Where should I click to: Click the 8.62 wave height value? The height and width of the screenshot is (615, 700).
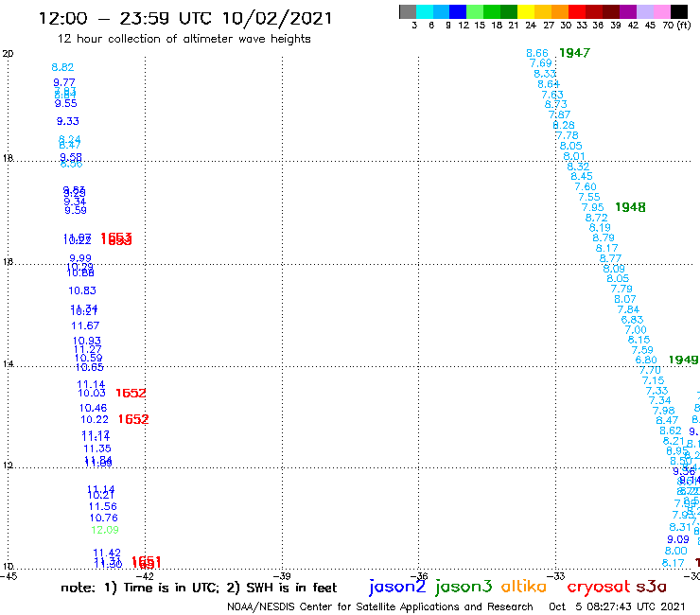point(671,431)
